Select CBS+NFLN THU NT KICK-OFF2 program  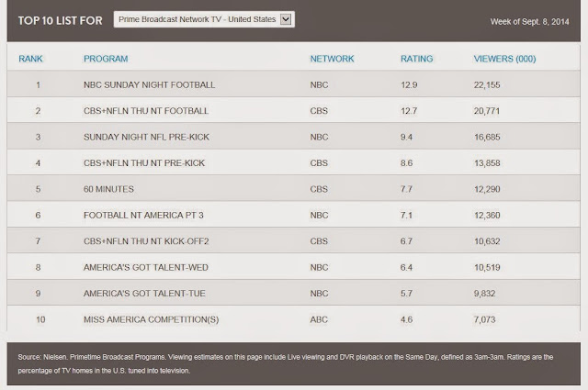coord(146,241)
